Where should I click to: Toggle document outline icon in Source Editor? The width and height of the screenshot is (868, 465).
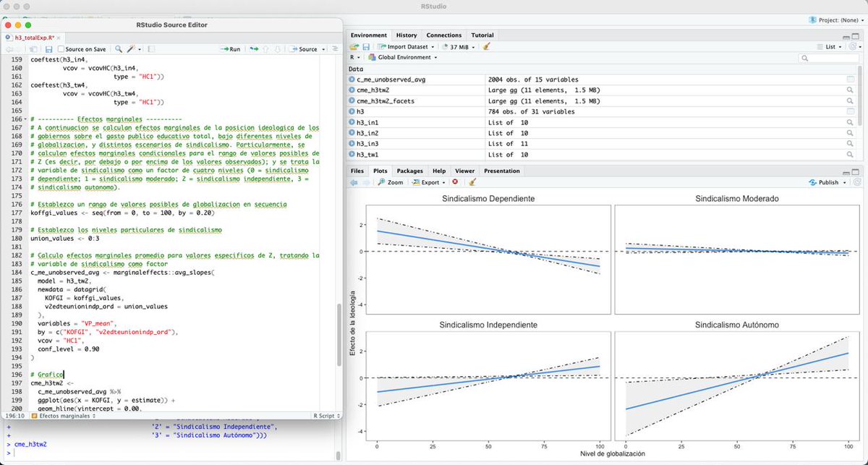click(335, 49)
